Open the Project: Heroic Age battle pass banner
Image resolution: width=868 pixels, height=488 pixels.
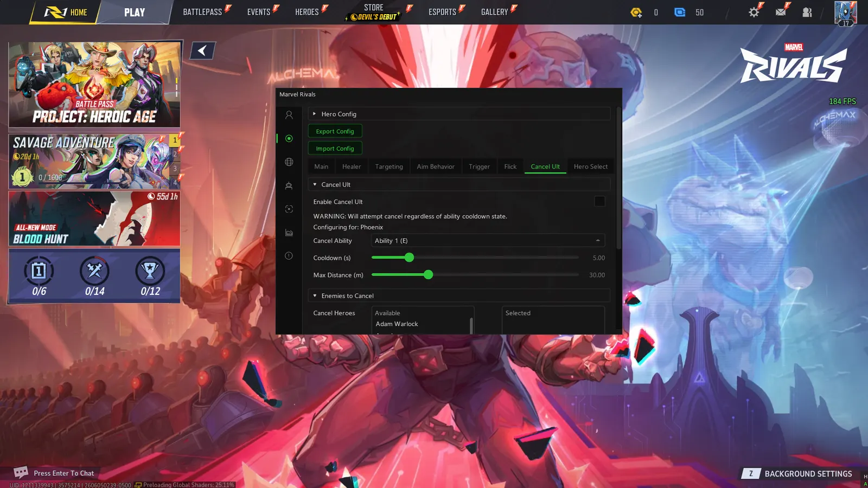(x=94, y=85)
